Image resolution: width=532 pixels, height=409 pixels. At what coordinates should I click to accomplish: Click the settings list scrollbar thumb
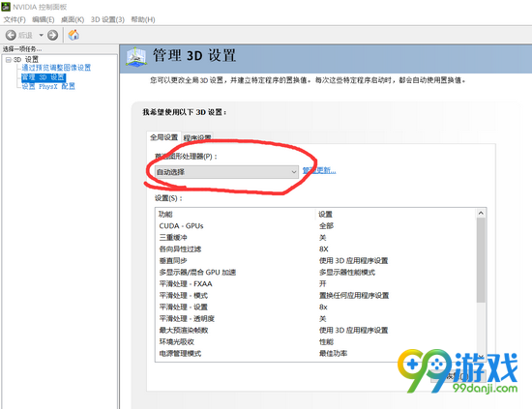click(481, 260)
